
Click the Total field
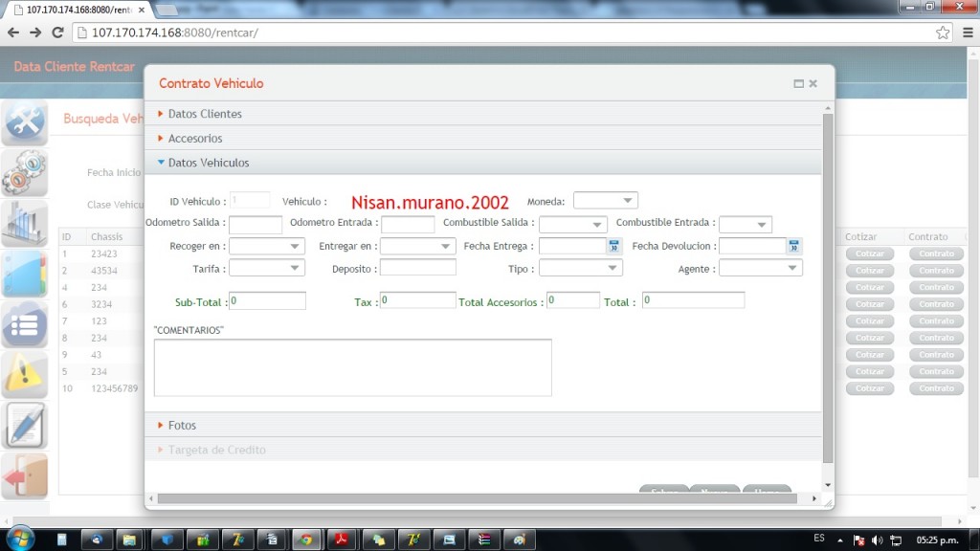click(x=694, y=300)
